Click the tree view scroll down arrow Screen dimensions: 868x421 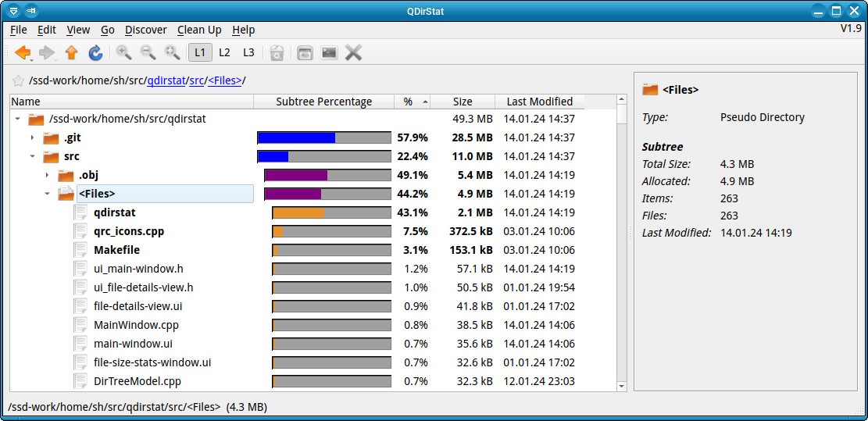[622, 386]
